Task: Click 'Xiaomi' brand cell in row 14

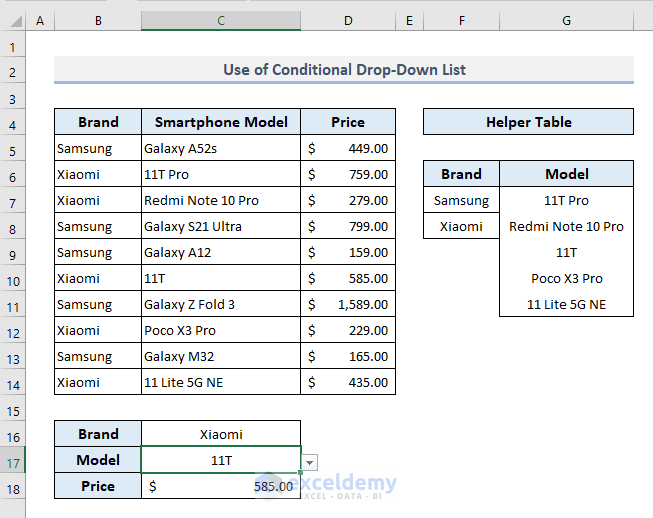Action: point(98,382)
